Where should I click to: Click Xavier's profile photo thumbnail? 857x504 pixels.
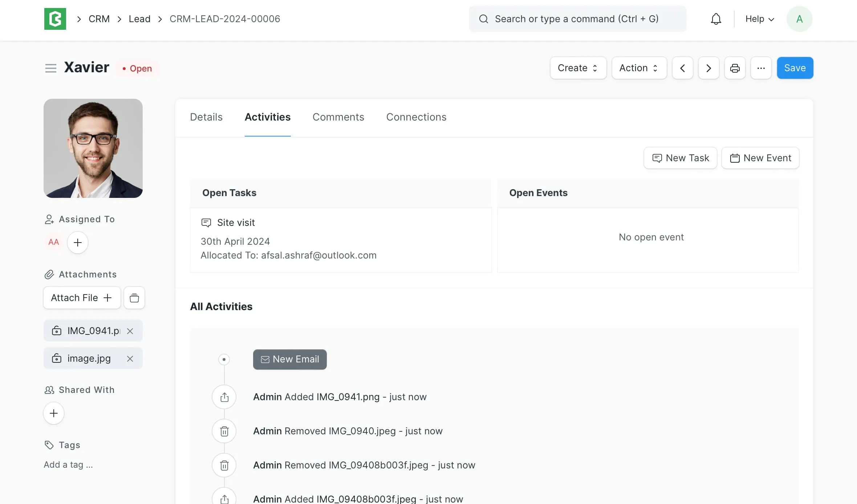click(x=93, y=148)
